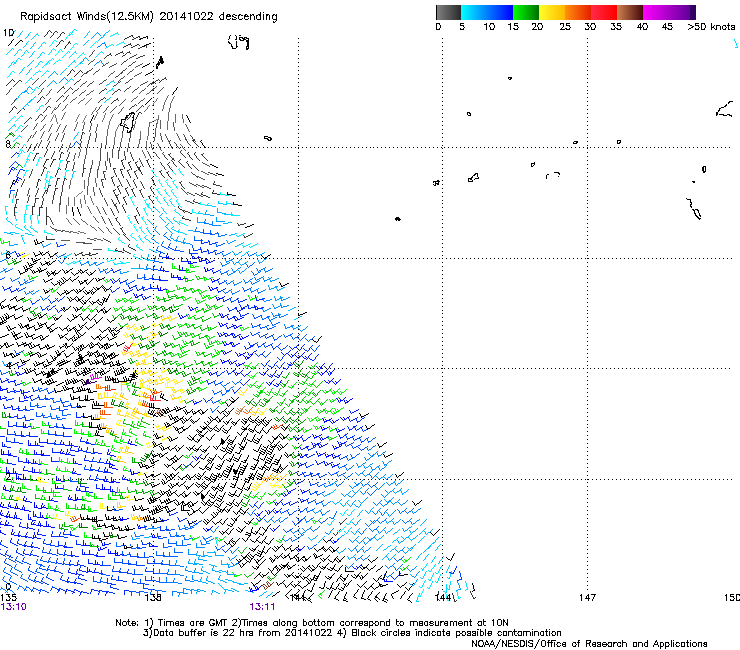Click the '13:10' time label

[14, 607]
